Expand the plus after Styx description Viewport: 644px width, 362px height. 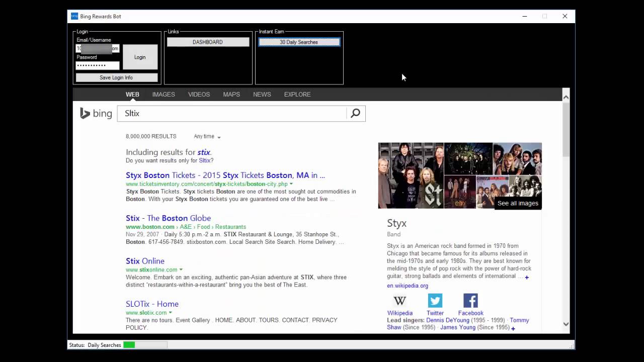tap(527, 278)
